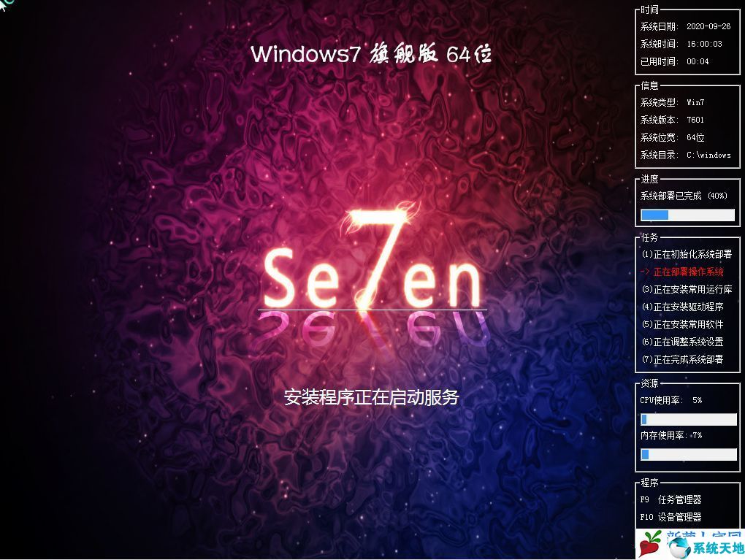This screenshot has height=560, width=745.
Task: Click the 资源 panel header
Action: click(x=649, y=383)
